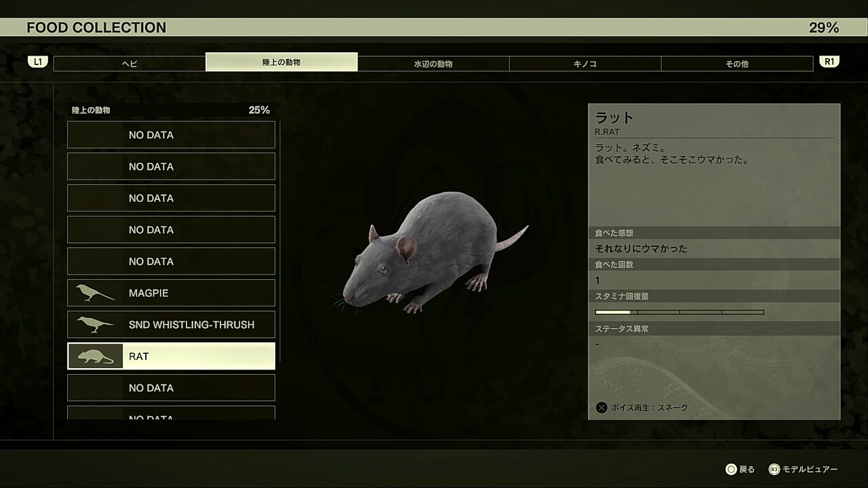Click the 25% category completion value
The image size is (868, 488).
[x=259, y=110]
